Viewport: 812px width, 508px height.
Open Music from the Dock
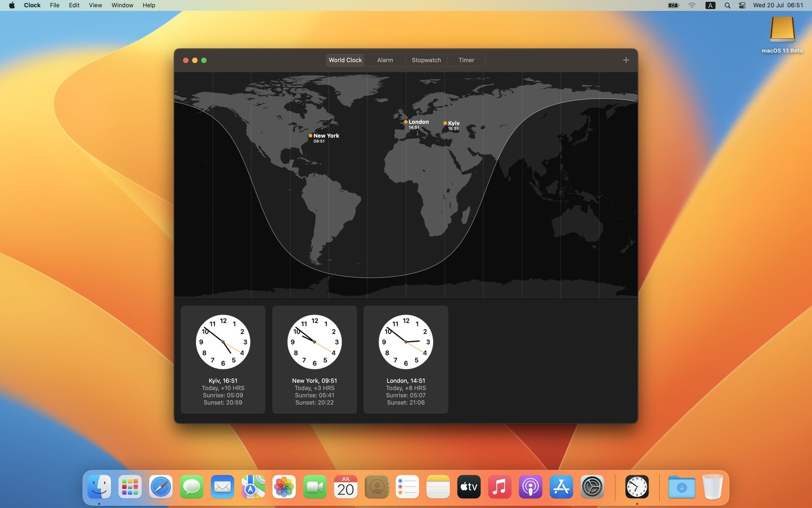pyautogui.click(x=500, y=487)
